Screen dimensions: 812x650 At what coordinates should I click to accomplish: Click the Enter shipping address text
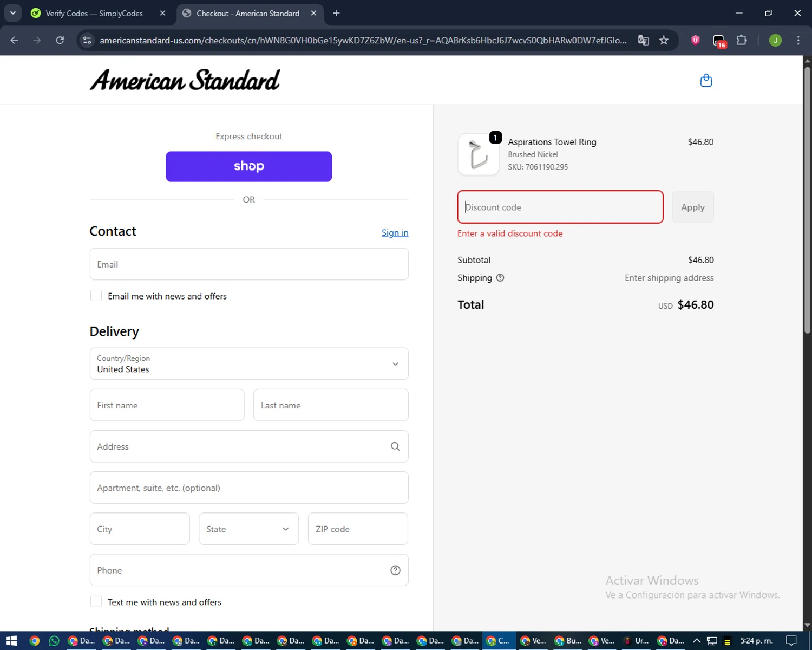[669, 278]
